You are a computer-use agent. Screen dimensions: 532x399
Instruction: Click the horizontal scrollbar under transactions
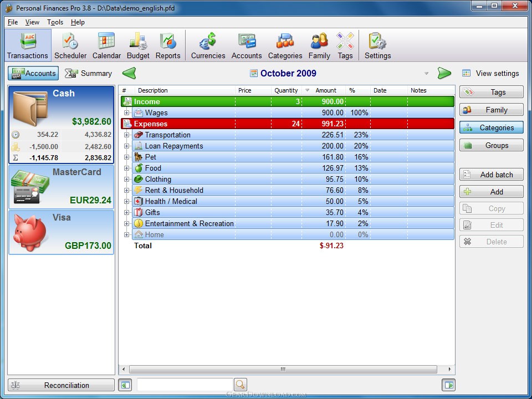[x=283, y=370]
